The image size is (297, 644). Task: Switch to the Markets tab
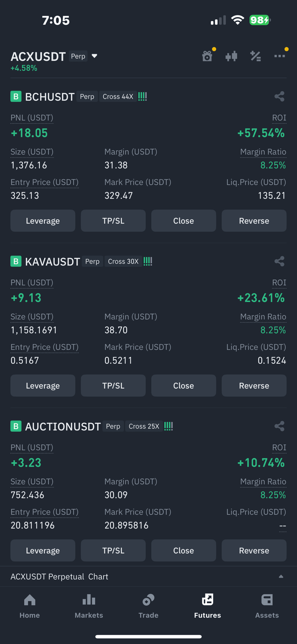(x=89, y=606)
